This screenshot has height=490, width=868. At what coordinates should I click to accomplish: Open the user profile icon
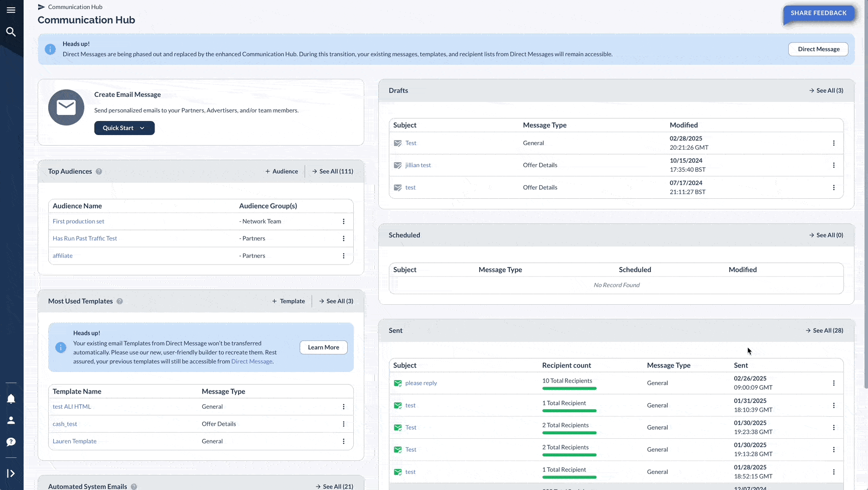click(11, 420)
